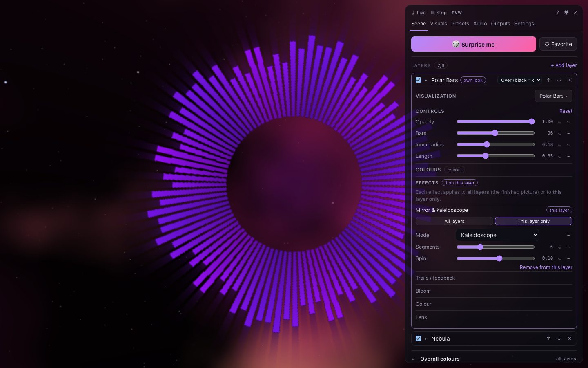Click the Spin slider handle
The image size is (588, 368).
[x=499, y=258]
